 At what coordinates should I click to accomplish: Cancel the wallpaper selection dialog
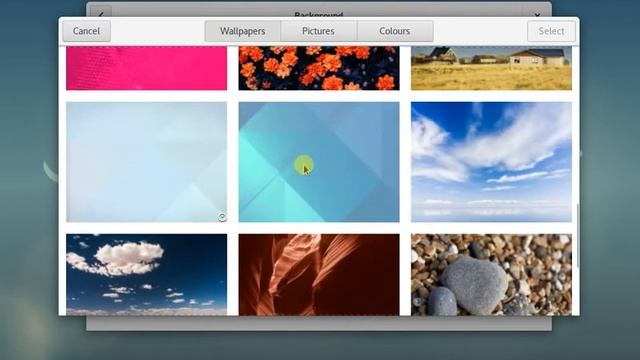coord(86,31)
